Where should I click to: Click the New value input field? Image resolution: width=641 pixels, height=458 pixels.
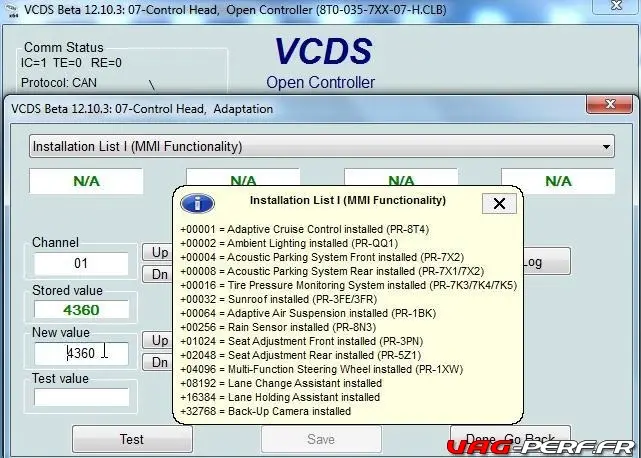click(81, 353)
